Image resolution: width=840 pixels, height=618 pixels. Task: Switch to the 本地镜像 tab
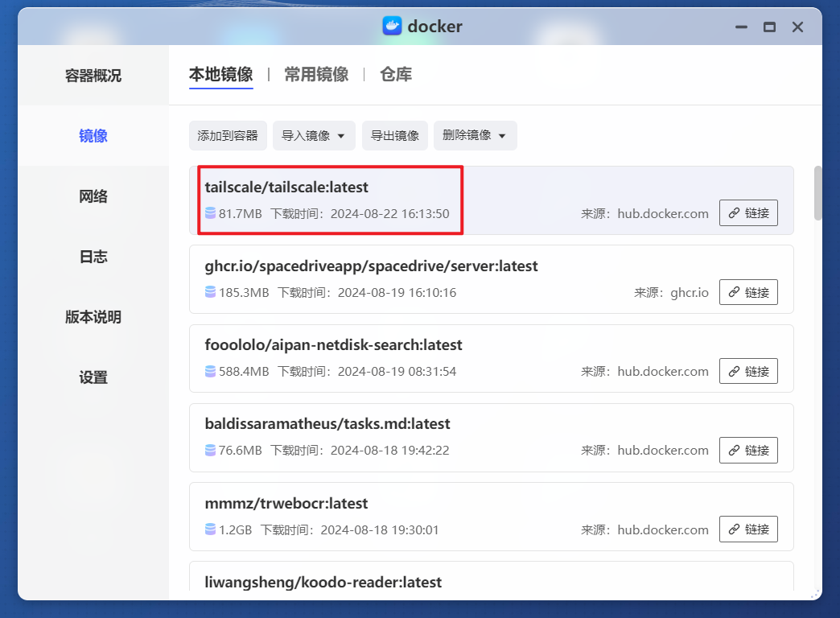(x=220, y=75)
